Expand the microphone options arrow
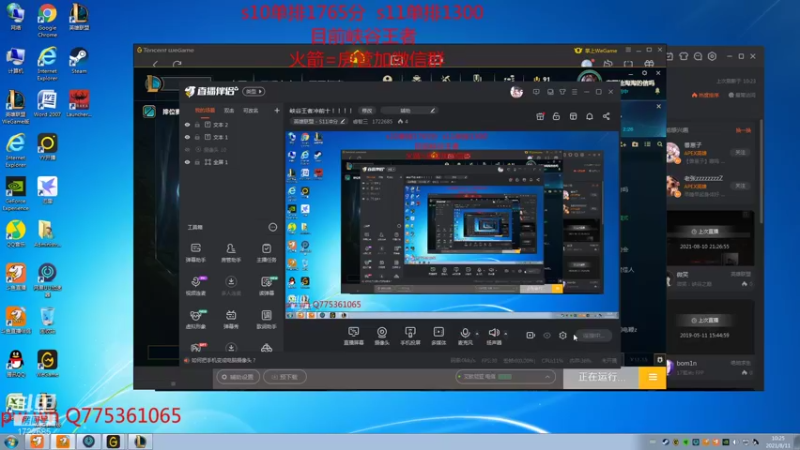 [477, 334]
